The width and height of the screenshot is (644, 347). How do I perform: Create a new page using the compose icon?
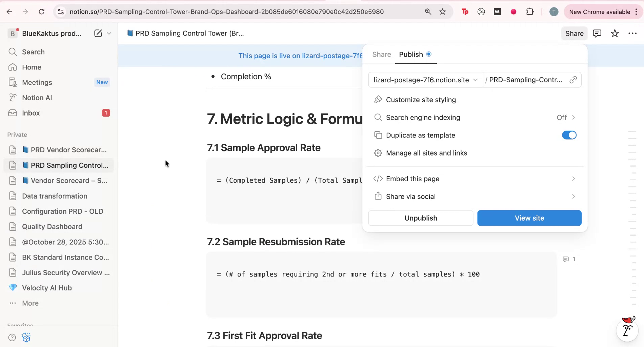tap(98, 33)
